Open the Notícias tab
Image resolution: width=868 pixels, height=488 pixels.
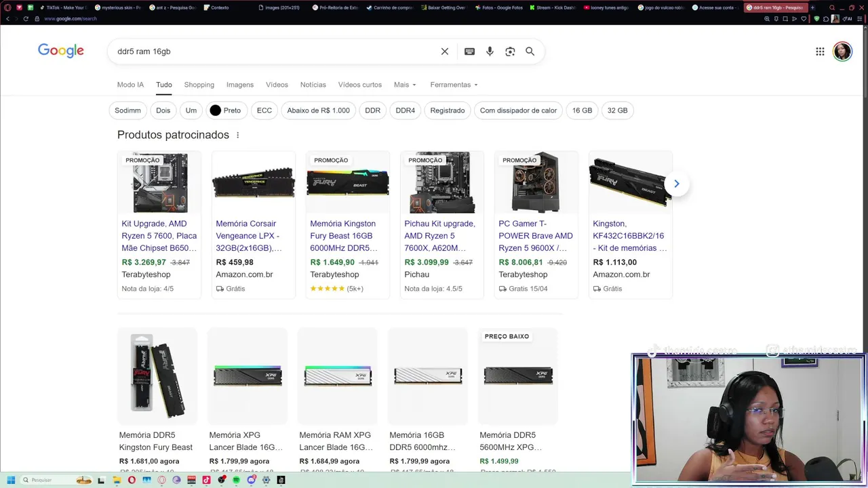(313, 85)
